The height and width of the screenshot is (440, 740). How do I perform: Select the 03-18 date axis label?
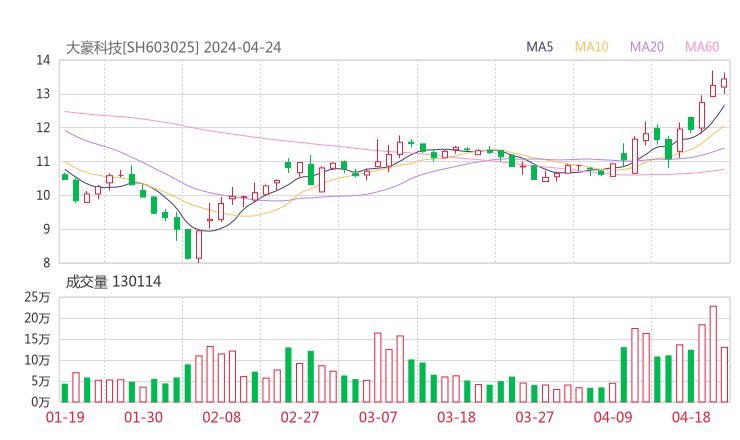pyautogui.click(x=456, y=417)
